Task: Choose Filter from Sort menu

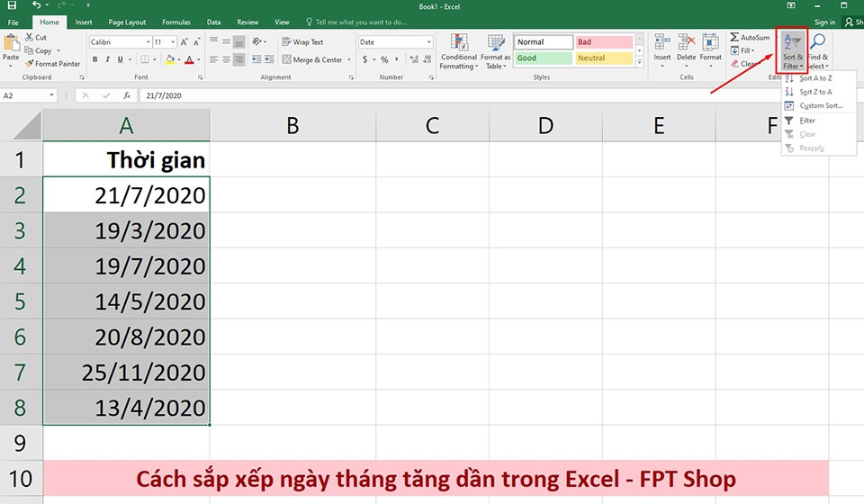Action: click(x=818, y=121)
